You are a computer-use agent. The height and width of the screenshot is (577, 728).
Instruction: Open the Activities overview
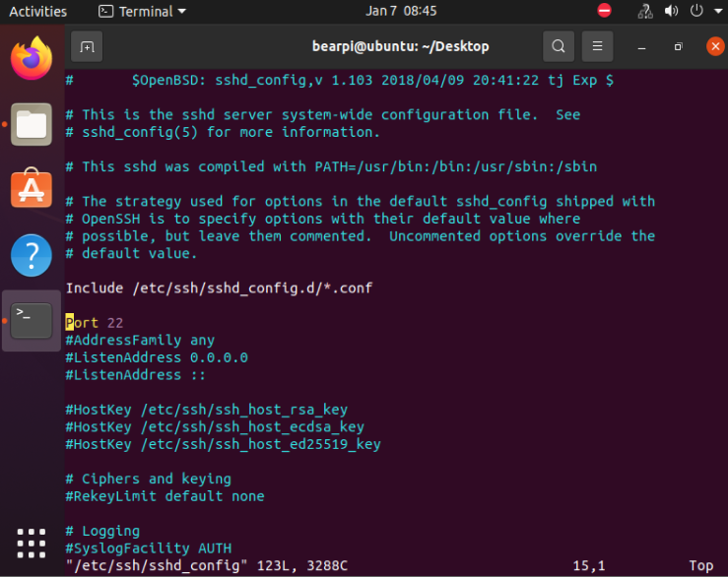[38, 12]
